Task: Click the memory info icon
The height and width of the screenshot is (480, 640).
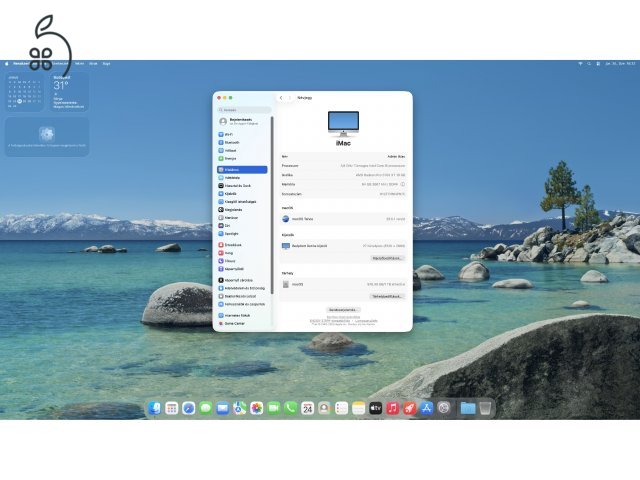Action: coord(402,184)
